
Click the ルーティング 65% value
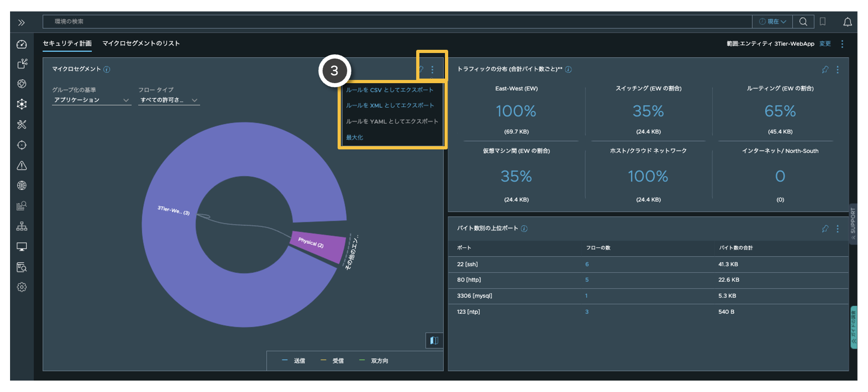(x=780, y=111)
